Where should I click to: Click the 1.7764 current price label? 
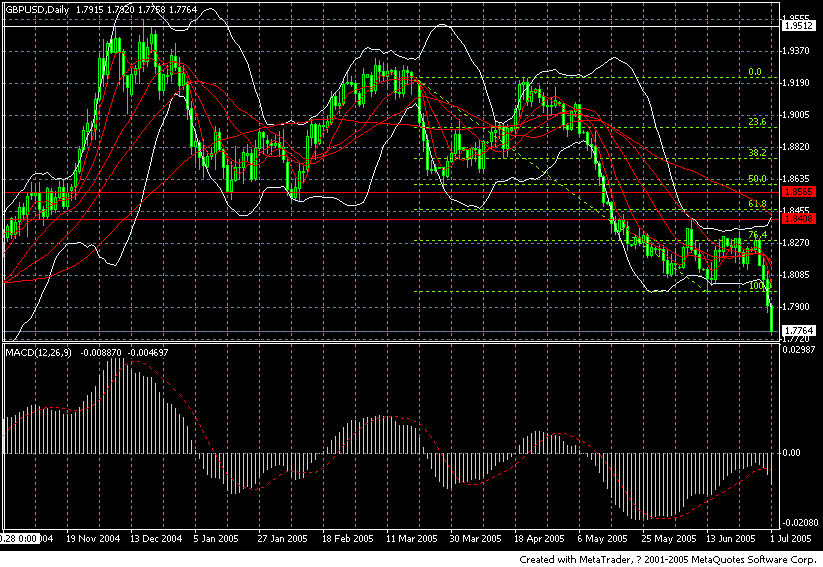click(x=798, y=330)
